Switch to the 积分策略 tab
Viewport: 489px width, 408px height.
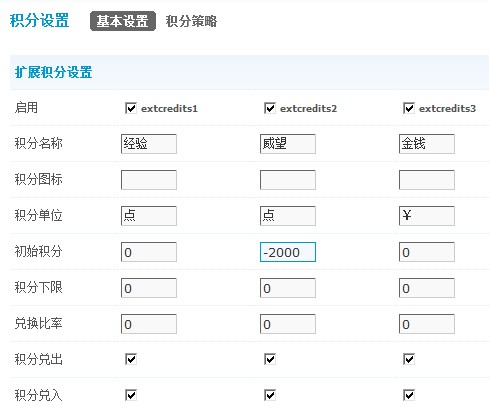point(191,21)
